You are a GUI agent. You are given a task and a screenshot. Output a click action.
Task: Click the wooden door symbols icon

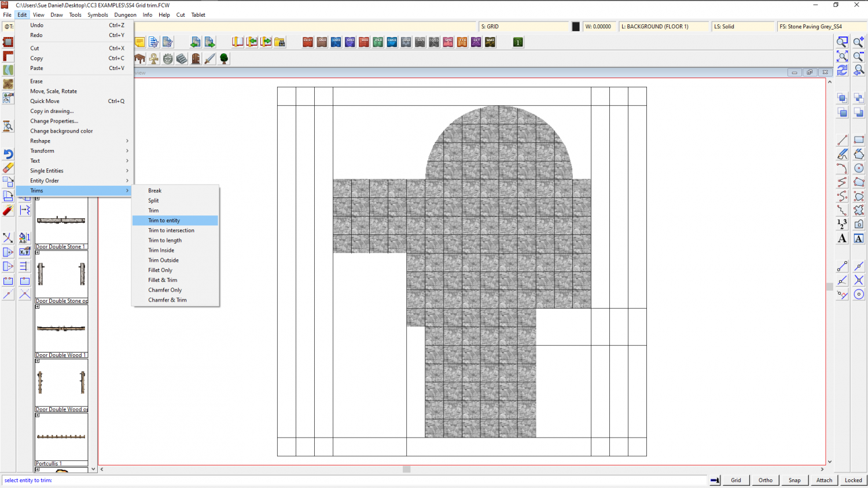coord(196,58)
